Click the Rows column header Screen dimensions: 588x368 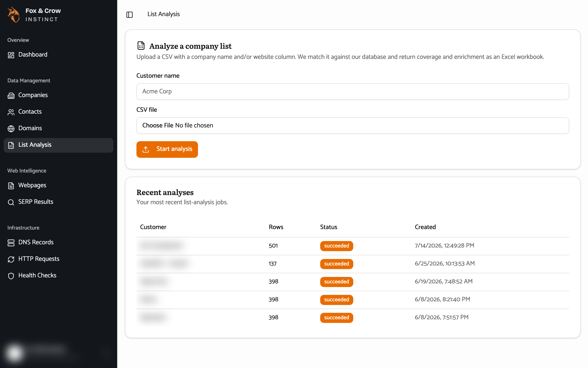276,227
